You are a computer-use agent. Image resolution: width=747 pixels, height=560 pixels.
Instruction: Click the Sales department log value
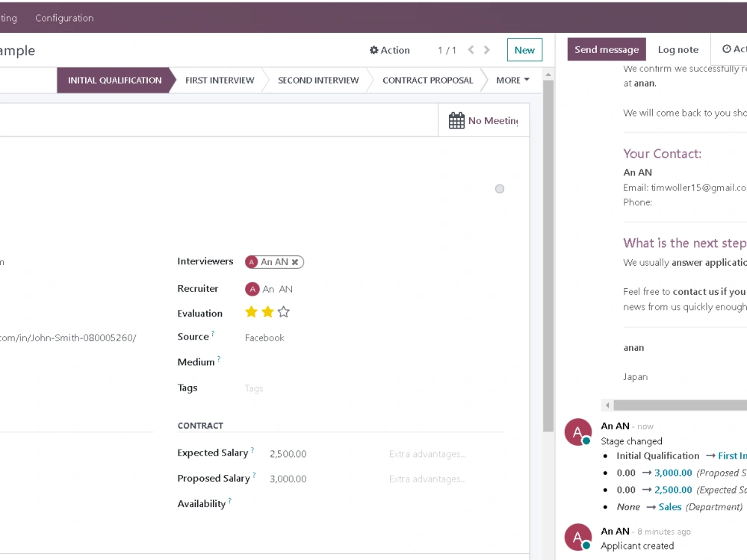(670, 507)
